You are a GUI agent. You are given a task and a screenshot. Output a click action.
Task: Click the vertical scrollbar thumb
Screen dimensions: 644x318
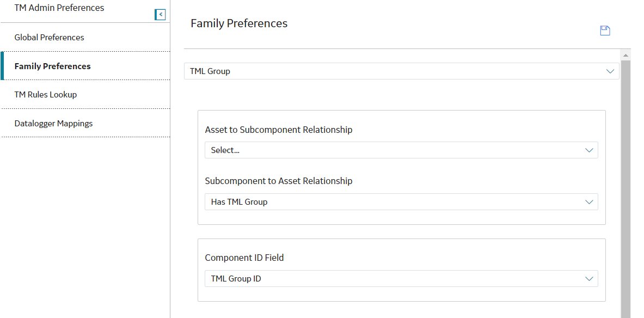pyautogui.click(x=625, y=189)
